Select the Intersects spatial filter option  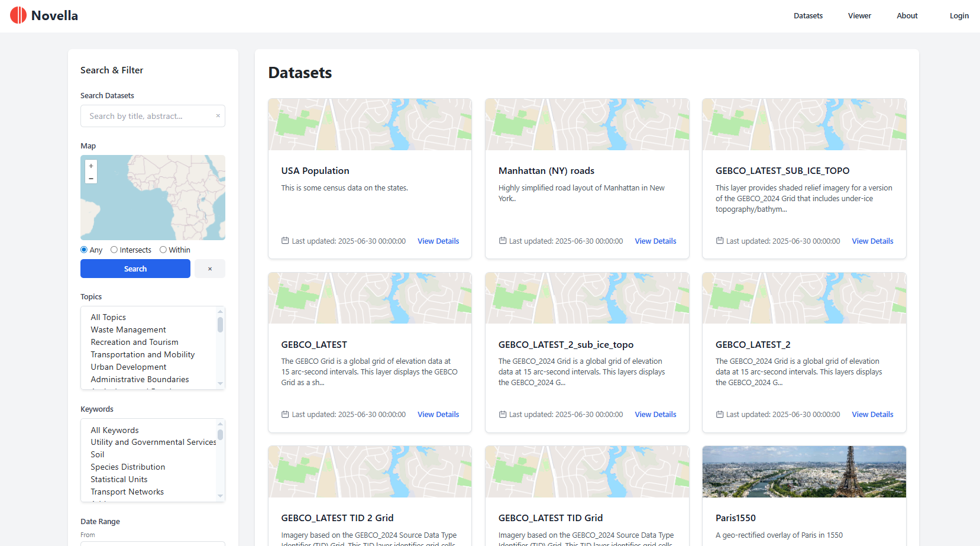coord(114,250)
